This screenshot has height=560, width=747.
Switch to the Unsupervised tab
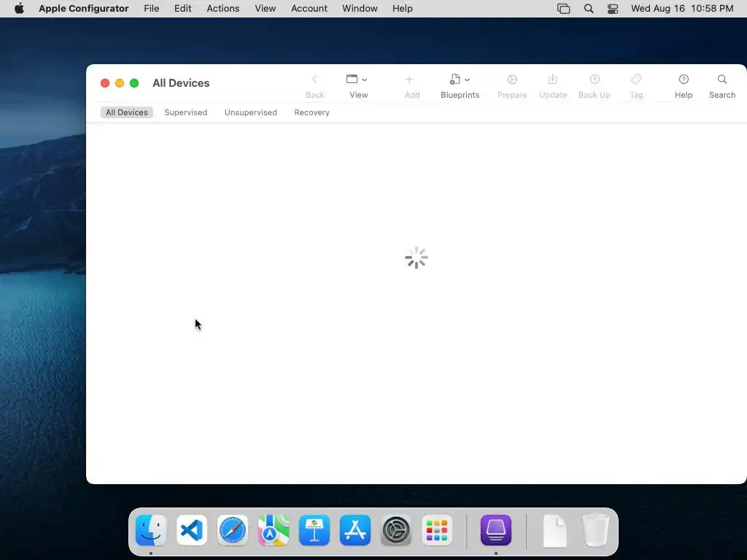251,112
